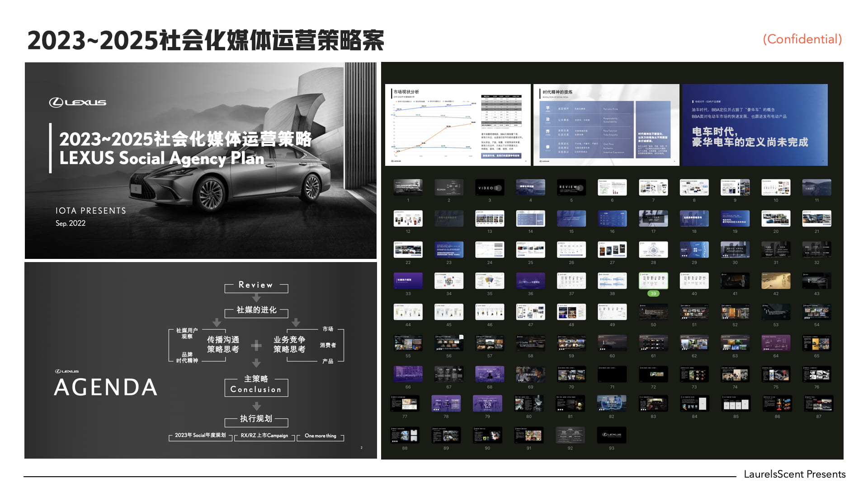Select slide thumbnail 42
868x488 pixels.
776,281
